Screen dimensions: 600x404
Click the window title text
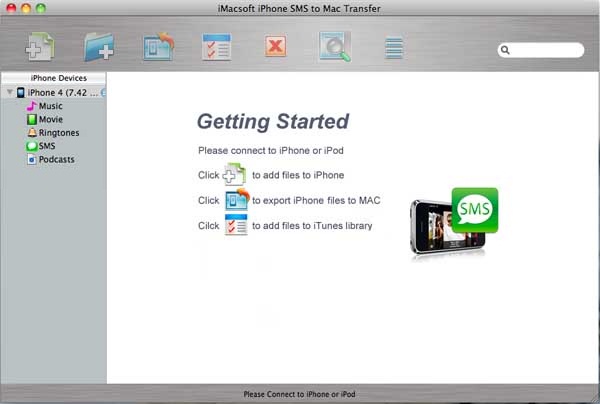click(x=299, y=8)
